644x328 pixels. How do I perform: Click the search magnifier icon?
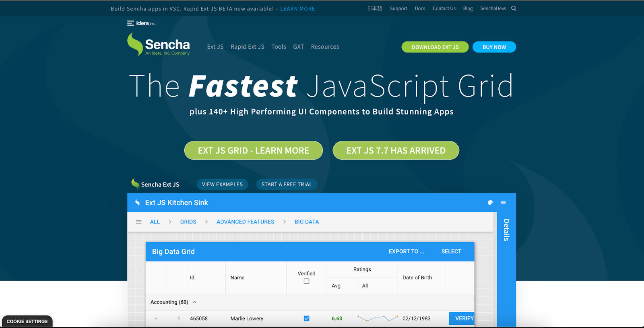click(514, 8)
